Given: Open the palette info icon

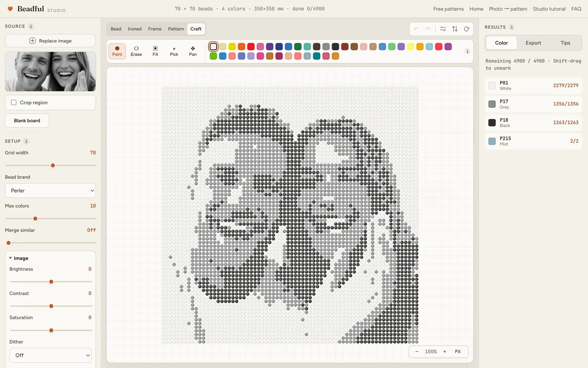Looking at the screenshot, I should click(x=468, y=51).
